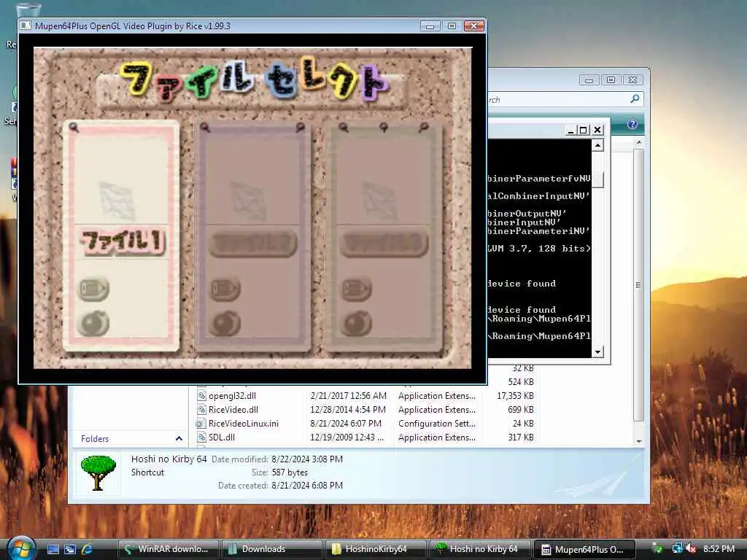Minimize the console window
This screenshot has width=747, height=560.
click(x=570, y=130)
